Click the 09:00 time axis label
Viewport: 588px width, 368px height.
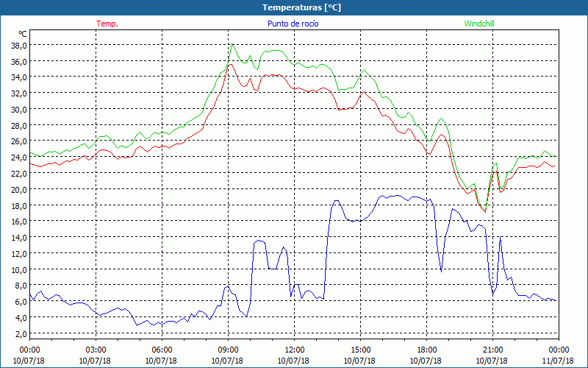229,350
